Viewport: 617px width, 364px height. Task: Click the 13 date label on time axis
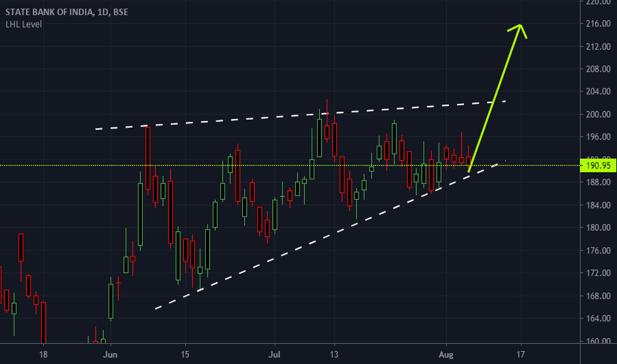[x=334, y=355]
